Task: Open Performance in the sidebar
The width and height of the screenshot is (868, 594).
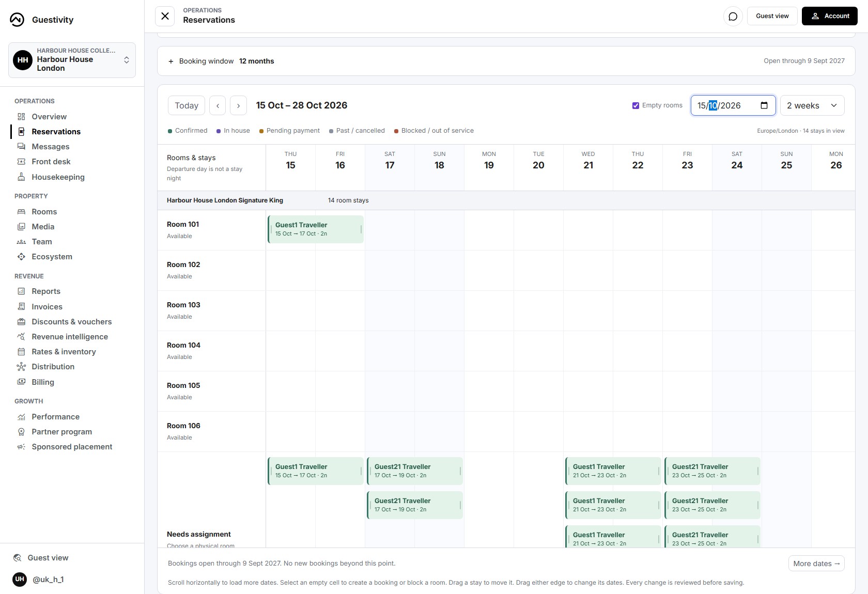Action: tap(55, 417)
